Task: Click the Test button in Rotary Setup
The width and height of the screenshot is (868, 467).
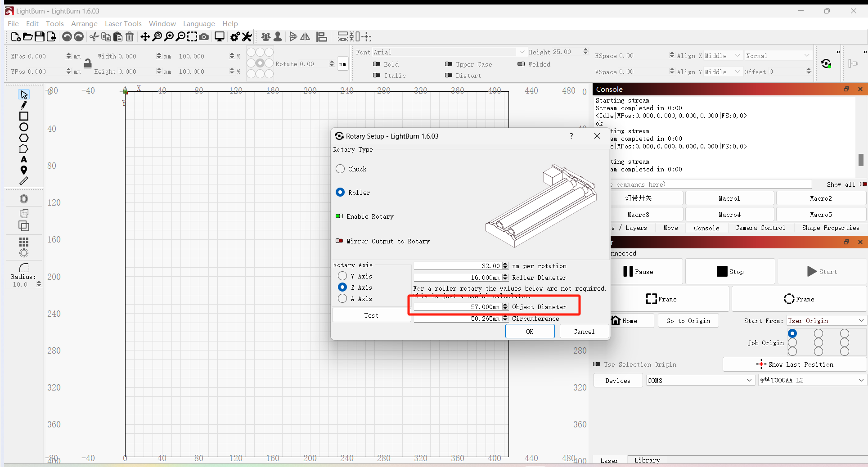Action: [371, 315]
